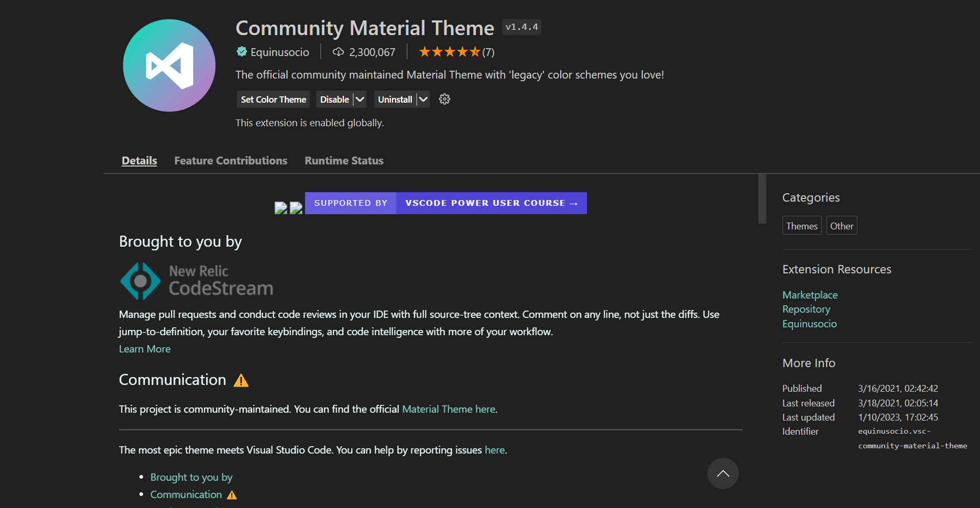The width and height of the screenshot is (980, 508).
Task: Click the Last updated date 1/10/2023, 17:02:45
Action: pos(898,417)
